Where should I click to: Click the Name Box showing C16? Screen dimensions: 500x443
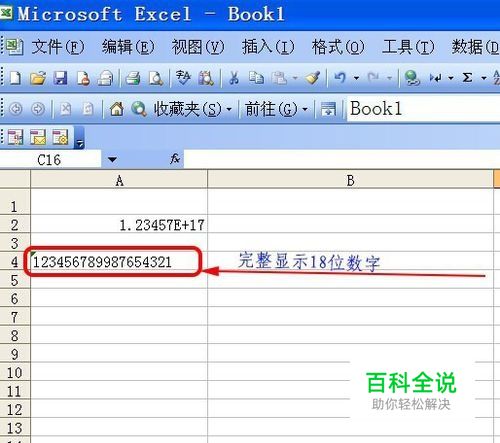(50, 160)
